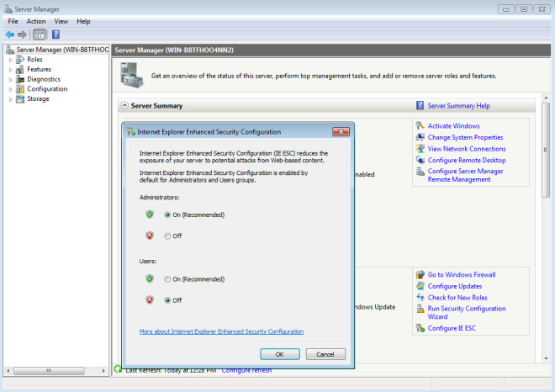
Task: Click the tree pane scroll right arrow
Action: [103, 371]
